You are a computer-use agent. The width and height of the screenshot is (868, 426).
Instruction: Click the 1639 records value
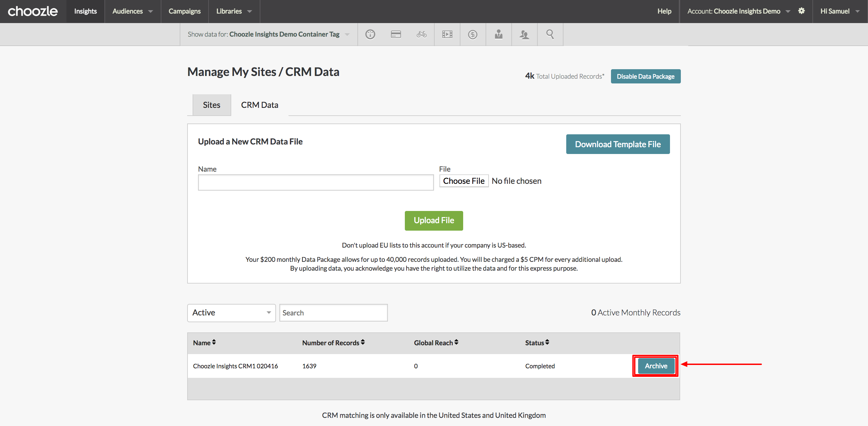(x=309, y=366)
